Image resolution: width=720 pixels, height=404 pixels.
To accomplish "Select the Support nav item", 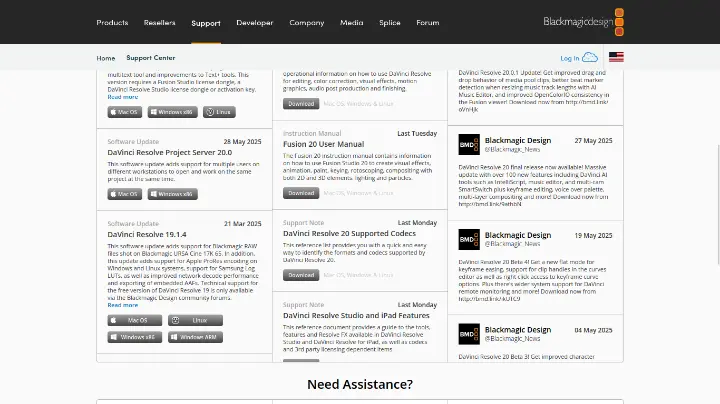I will tap(206, 23).
